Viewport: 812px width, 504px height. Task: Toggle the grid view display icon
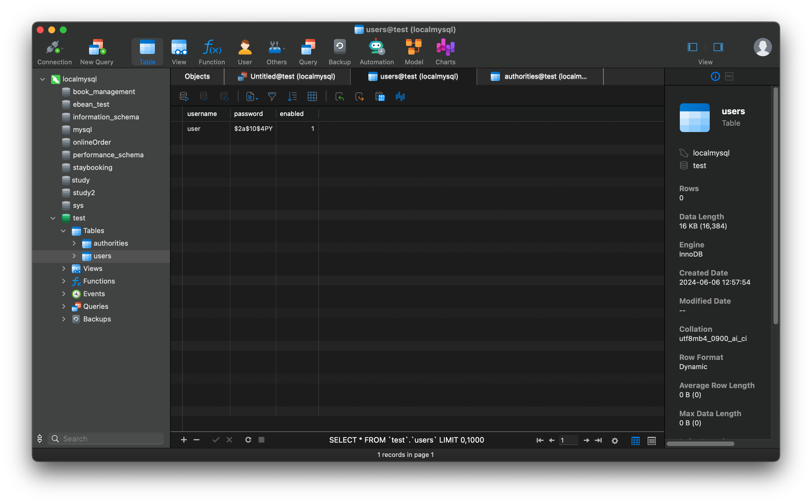[635, 439]
